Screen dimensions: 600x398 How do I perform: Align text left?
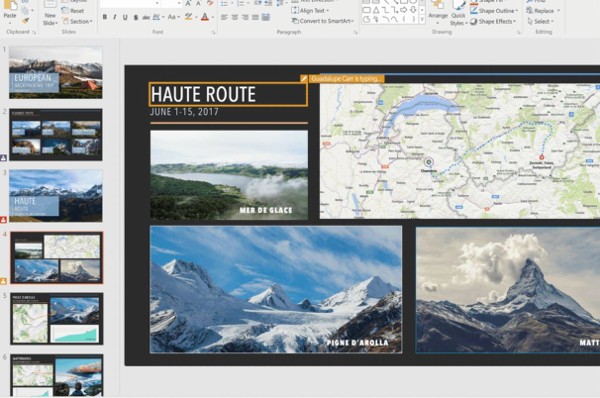[x=225, y=17]
